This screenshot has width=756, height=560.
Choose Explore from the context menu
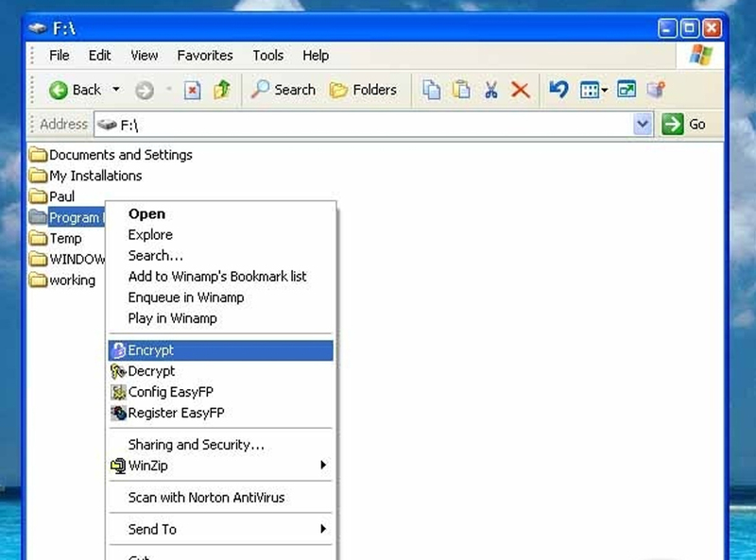point(220,235)
